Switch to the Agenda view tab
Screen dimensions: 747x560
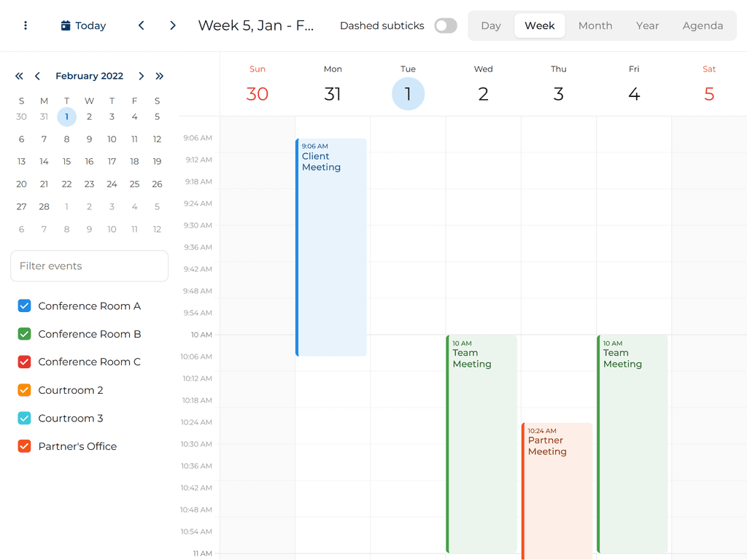click(x=703, y=26)
